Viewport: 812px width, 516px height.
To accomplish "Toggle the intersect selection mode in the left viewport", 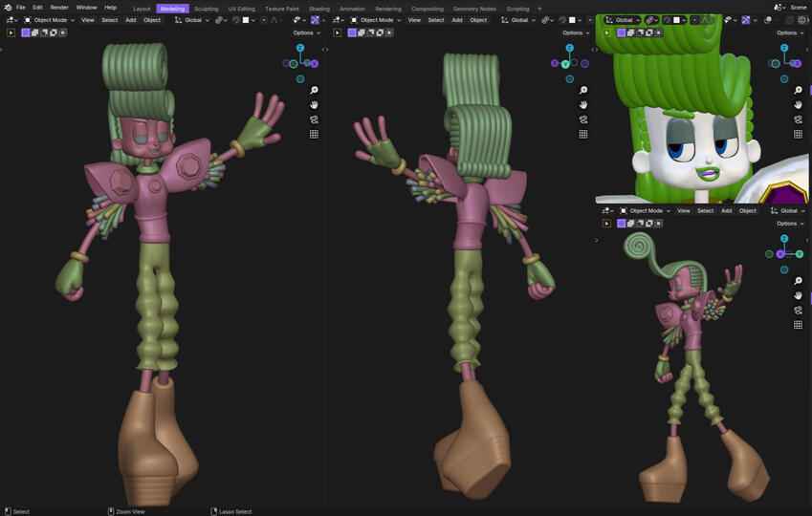I will [x=63, y=32].
